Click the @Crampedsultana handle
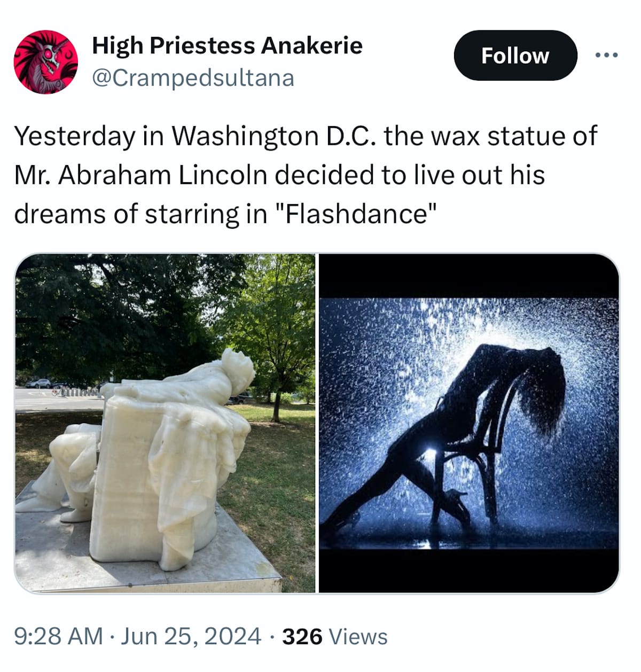 tap(193, 78)
